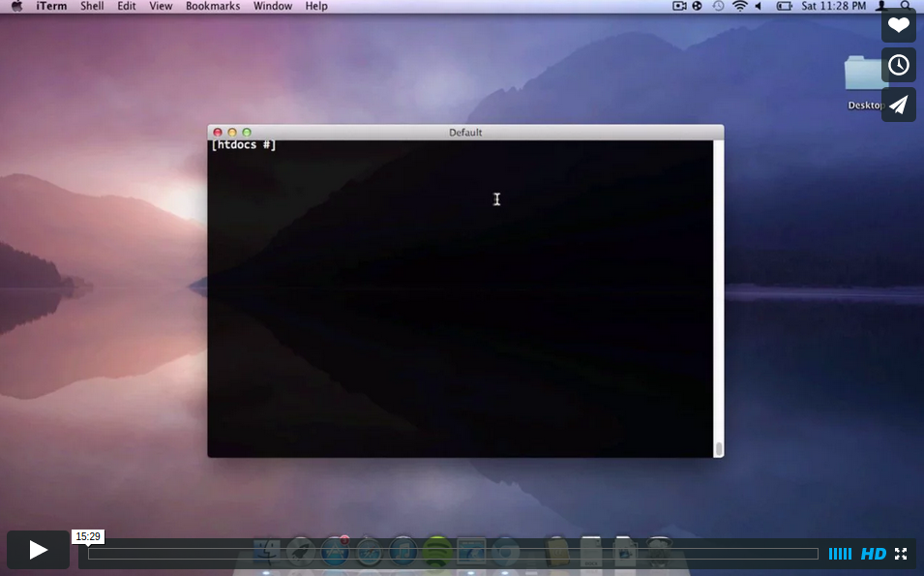The height and width of the screenshot is (576, 924).
Task: Open the Desktop folder icon
Action: (x=863, y=77)
